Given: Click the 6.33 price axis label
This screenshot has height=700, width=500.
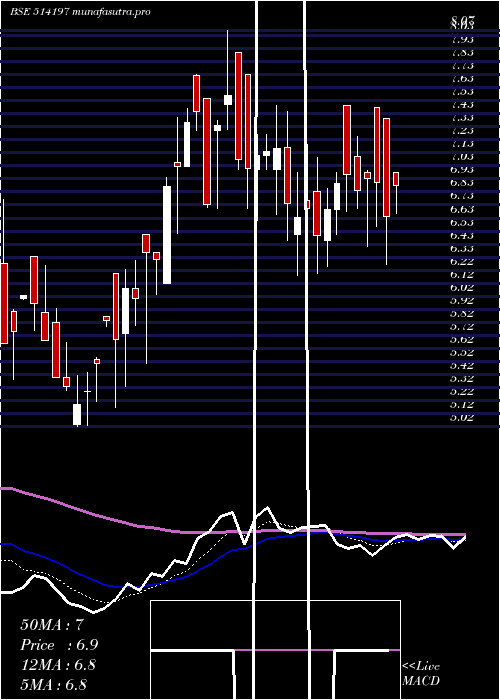Looking at the screenshot, I should [462, 248].
